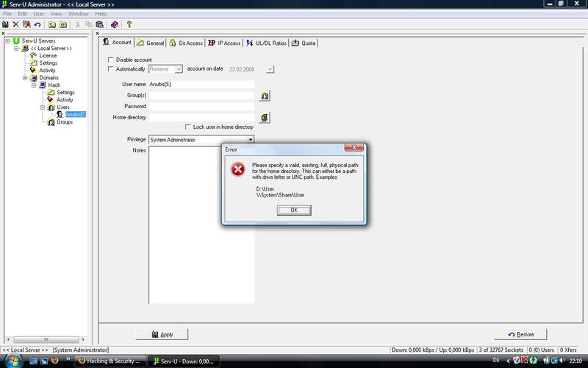Viewport: 588px width, 368px height.
Task: Select Settings under Hack domain
Action: point(65,92)
